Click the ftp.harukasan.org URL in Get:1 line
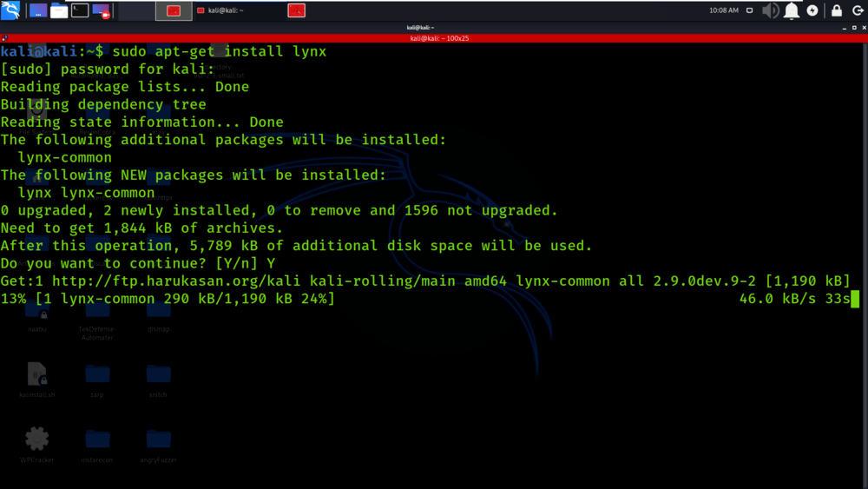This screenshot has height=489, width=868. [176, 281]
